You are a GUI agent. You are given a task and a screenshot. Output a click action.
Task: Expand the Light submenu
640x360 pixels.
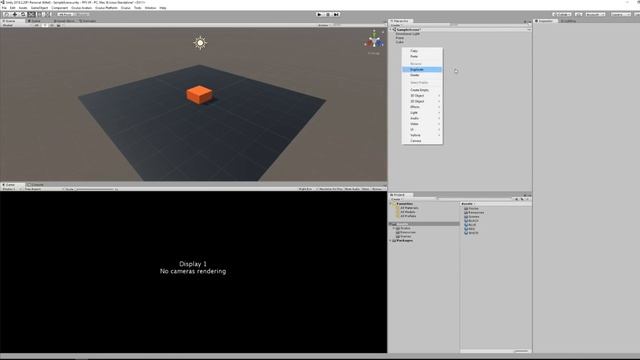pos(422,113)
